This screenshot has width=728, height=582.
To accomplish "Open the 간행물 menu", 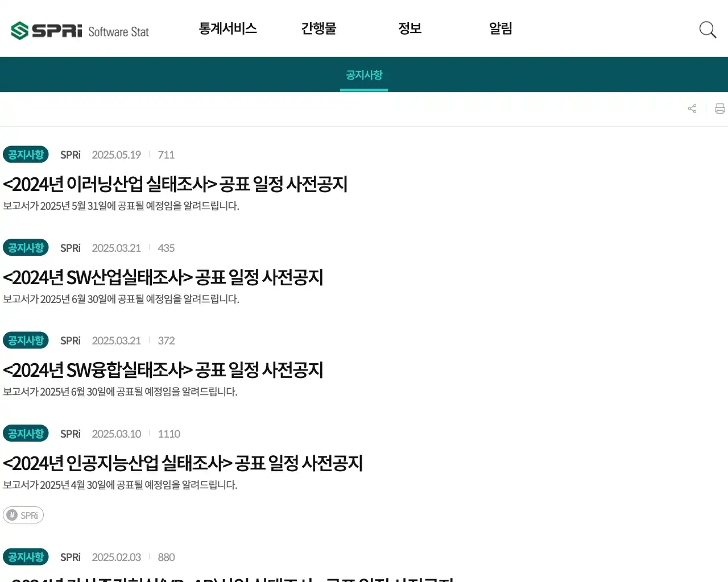I will [x=319, y=28].
